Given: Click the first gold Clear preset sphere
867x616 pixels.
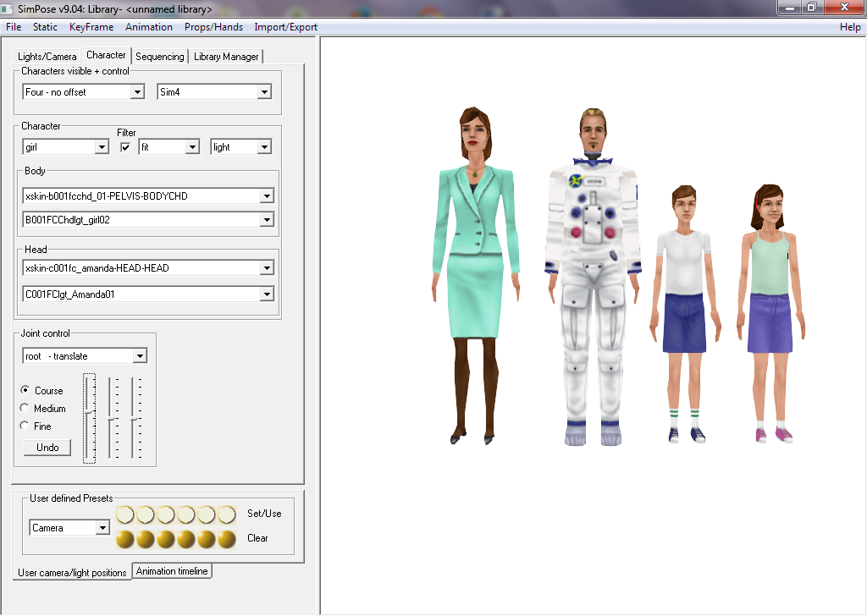Looking at the screenshot, I should 125,539.
